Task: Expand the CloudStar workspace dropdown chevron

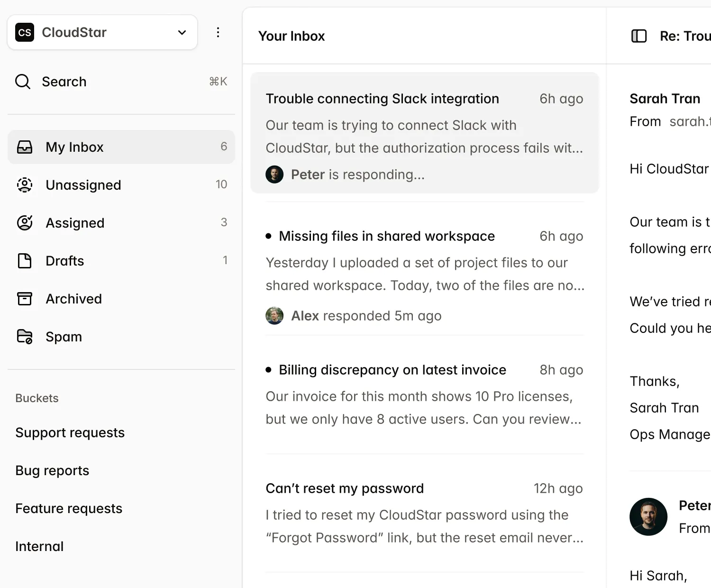Action: coord(182,32)
